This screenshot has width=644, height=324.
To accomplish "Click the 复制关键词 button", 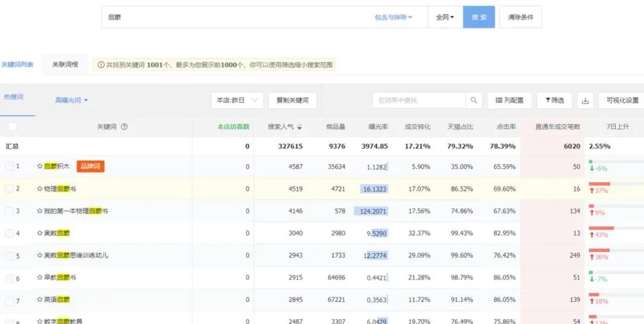I will pyautogui.click(x=293, y=100).
